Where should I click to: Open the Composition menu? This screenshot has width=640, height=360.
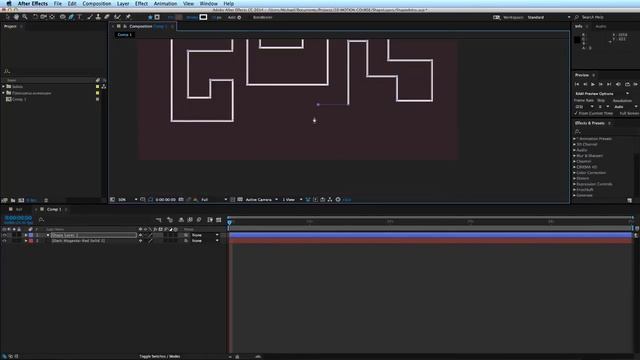[97, 4]
